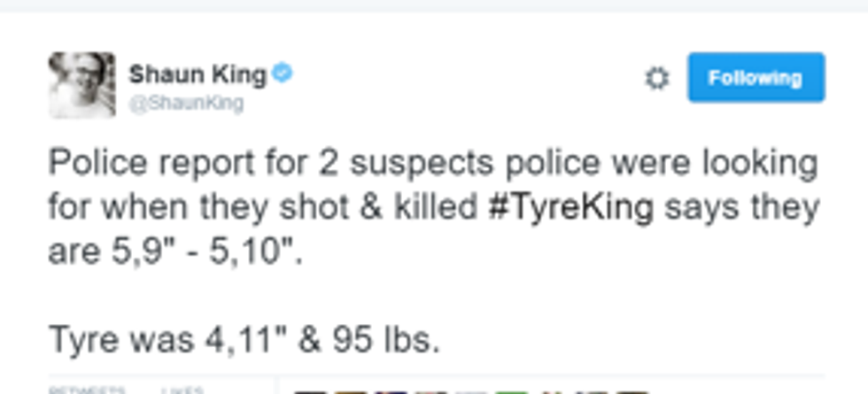Click the blue verified badge
Screen dimensions: 868x394
pos(283,74)
